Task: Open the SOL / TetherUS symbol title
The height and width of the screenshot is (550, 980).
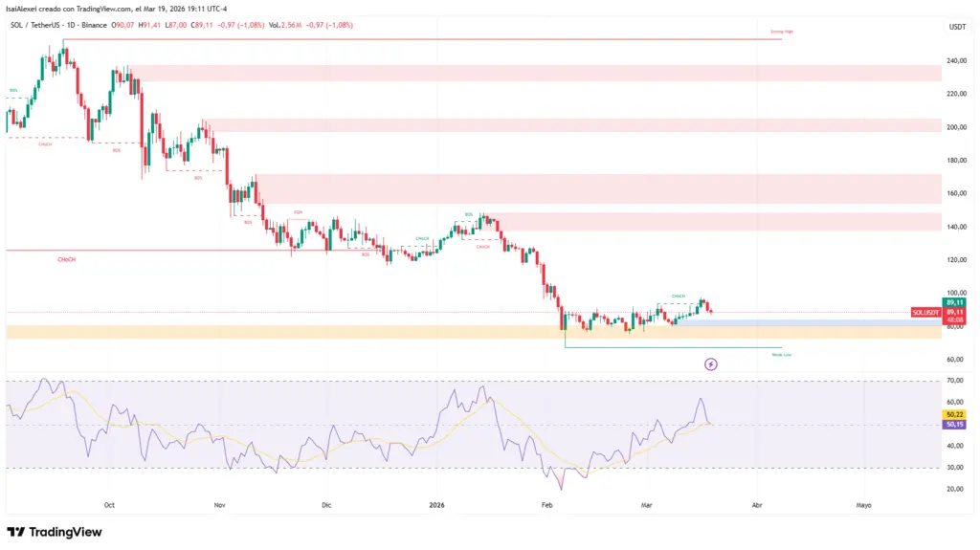Action: click(35, 25)
